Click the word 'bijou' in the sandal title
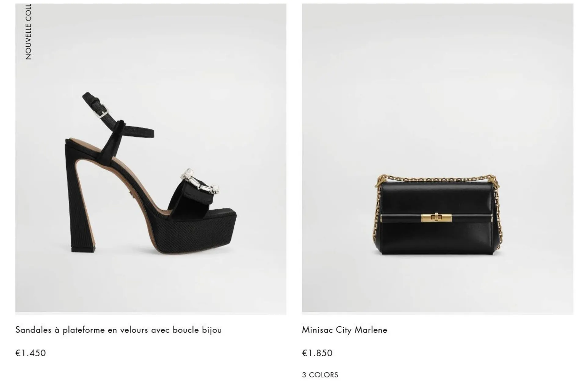Image resolution: width=586 pixels, height=392 pixels. tap(212, 330)
